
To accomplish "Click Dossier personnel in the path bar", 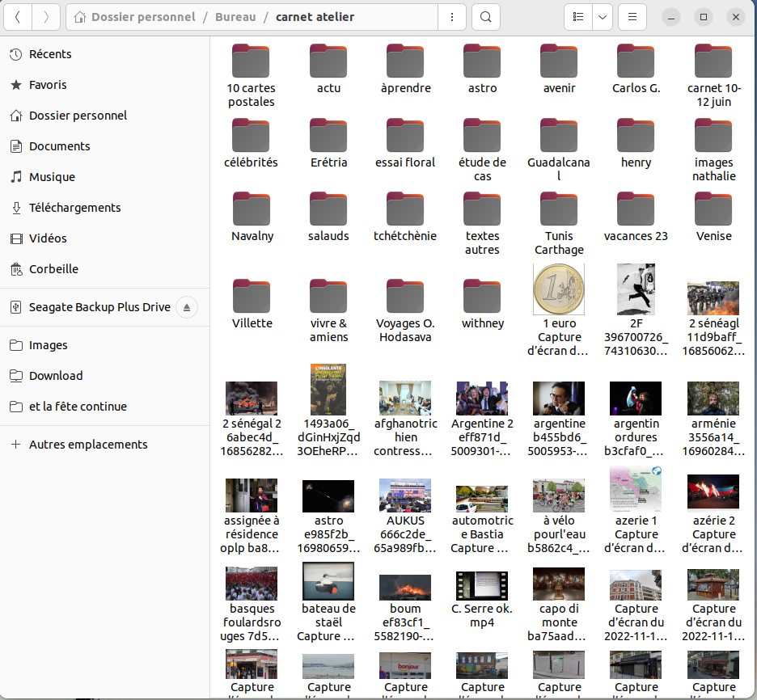I will pos(142,17).
